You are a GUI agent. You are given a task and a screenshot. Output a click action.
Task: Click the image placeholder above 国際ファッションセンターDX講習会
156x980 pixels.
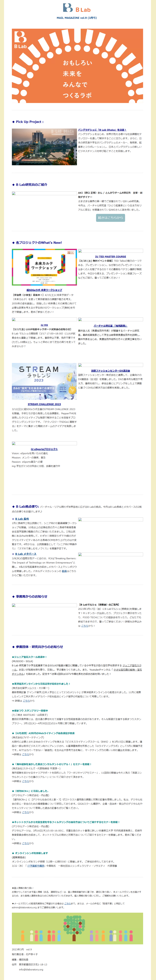coord(110,365)
